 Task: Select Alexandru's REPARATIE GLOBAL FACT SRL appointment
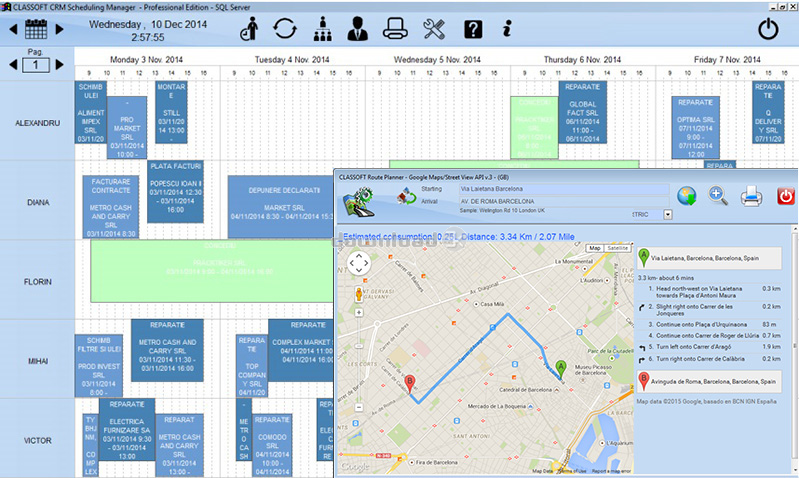(x=582, y=112)
